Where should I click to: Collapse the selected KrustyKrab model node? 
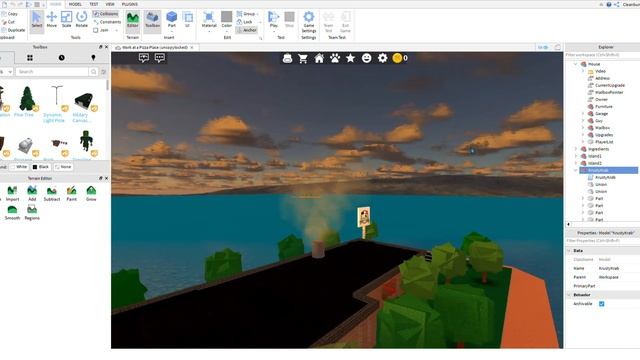pos(576,170)
